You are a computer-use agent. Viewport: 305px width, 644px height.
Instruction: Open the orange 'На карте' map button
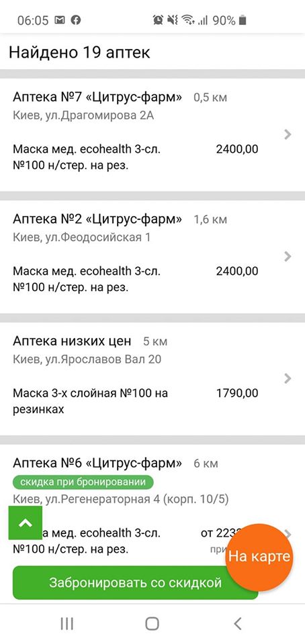(259, 557)
